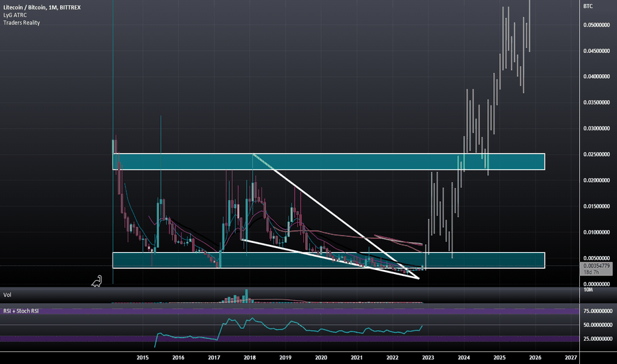This screenshot has width=617, height=364.
Task: Click the 2019 label on time axis
Action: [285, 357]
